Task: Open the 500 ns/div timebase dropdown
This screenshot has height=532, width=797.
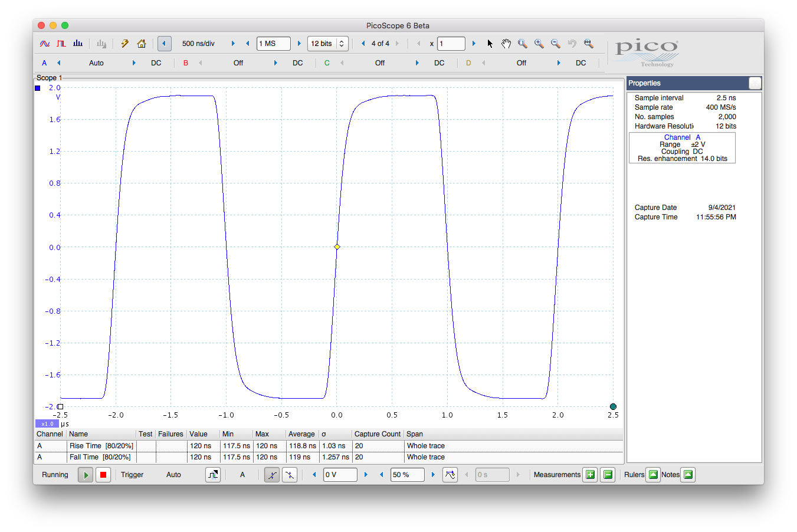Action: tap(198, 44)
